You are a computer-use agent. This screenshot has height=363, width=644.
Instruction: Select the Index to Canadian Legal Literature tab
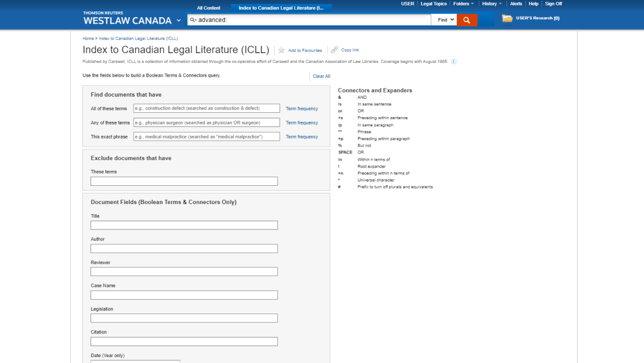coord(281,8)
